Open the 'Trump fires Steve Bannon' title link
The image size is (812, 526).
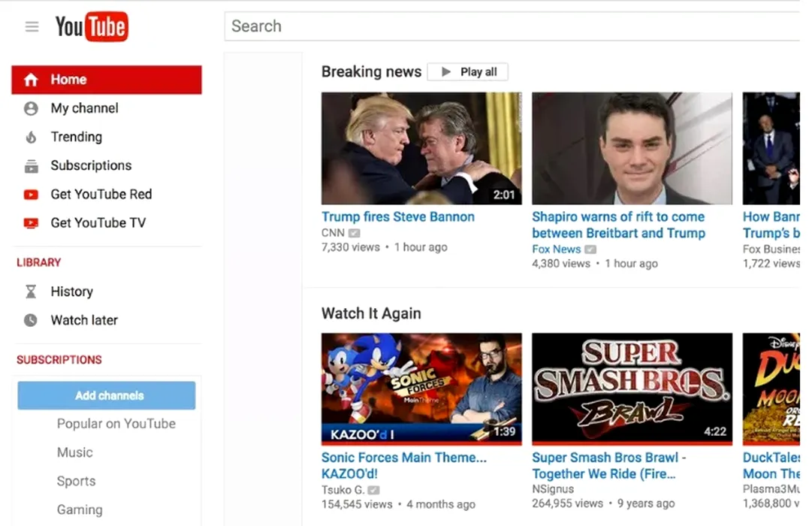point(397,217)
